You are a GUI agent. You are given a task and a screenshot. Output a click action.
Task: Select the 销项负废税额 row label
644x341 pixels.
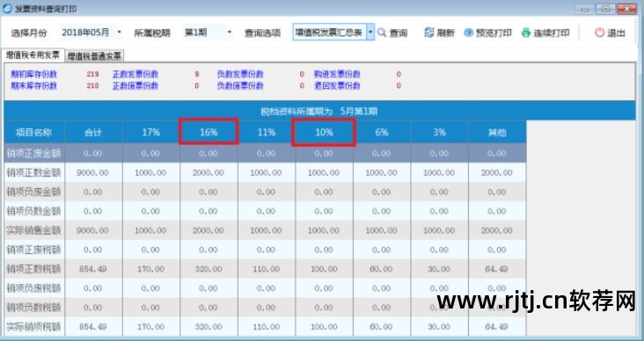(x=34, y=288)
